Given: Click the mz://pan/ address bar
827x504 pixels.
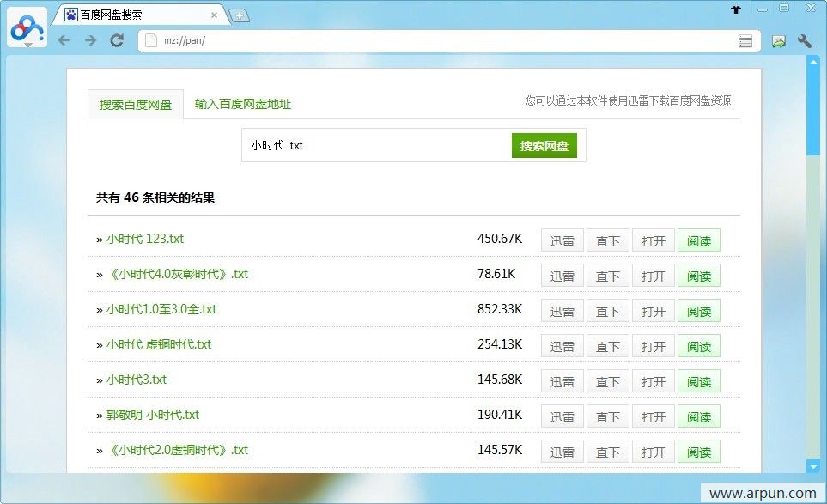Looking at the screenshot, I should [x=429, y=41].
